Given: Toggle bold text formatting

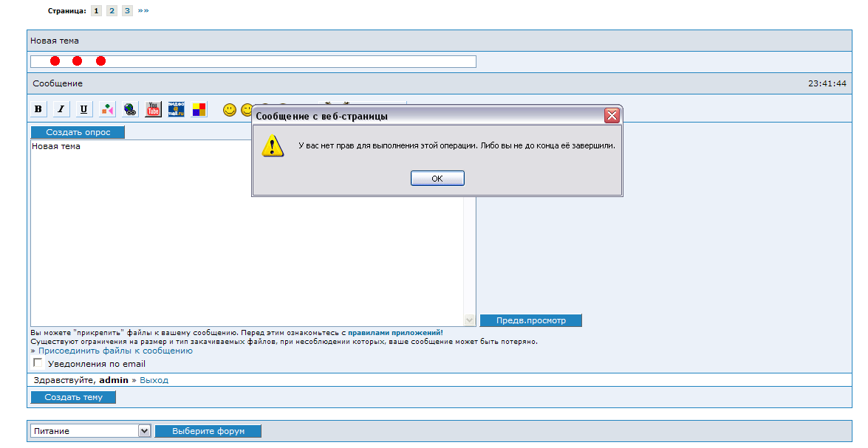Looking at the screenshot, I should coord(38,109).
